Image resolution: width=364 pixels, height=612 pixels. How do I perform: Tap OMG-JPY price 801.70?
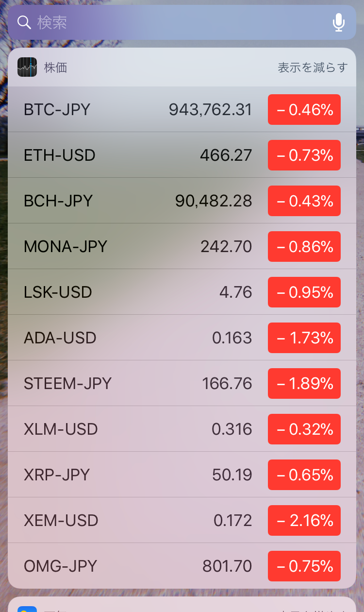[x=227, y=566]
